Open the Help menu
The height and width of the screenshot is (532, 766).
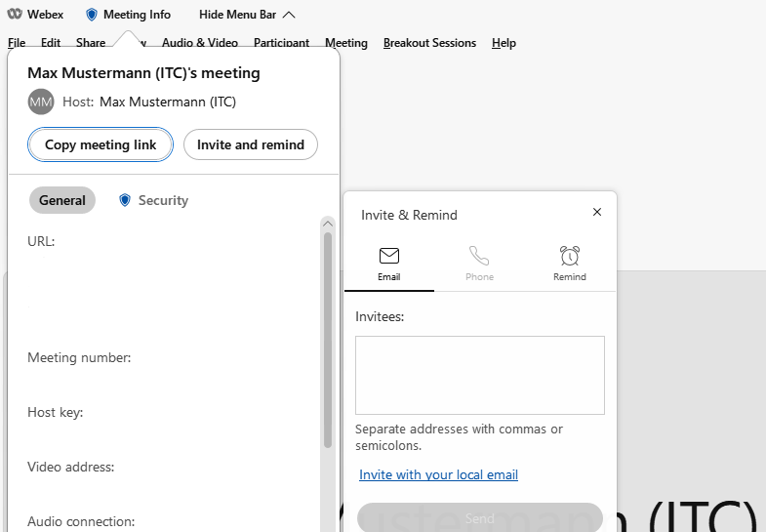pos(504,43)
